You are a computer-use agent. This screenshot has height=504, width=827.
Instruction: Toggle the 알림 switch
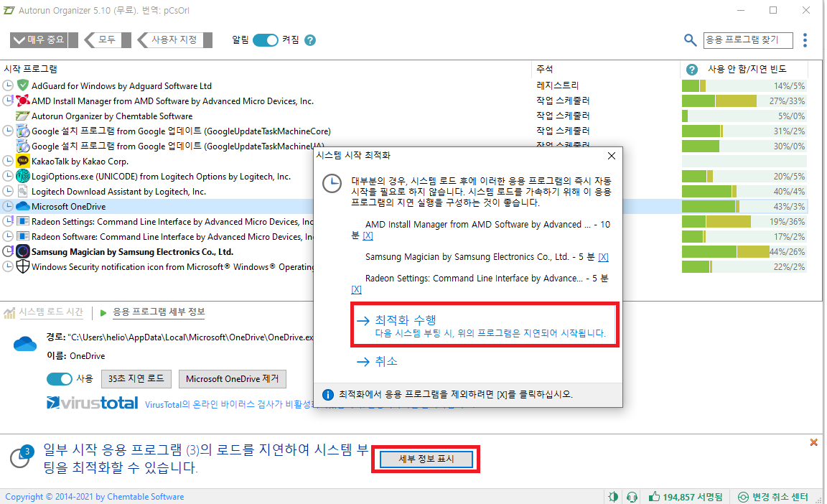(x=266, y=40)
